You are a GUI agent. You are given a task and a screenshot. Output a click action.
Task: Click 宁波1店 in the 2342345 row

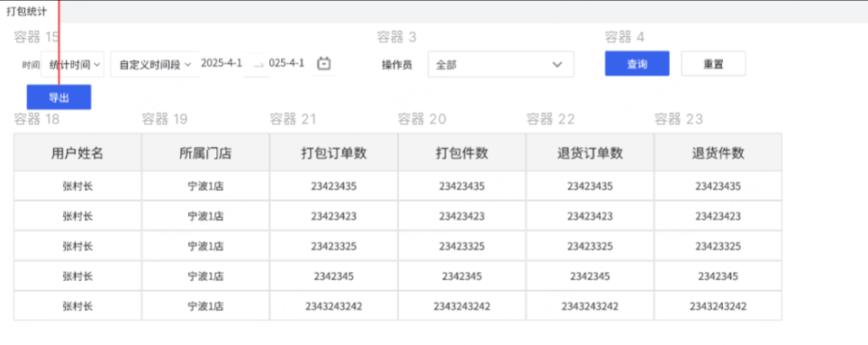(x=205, y=276)
